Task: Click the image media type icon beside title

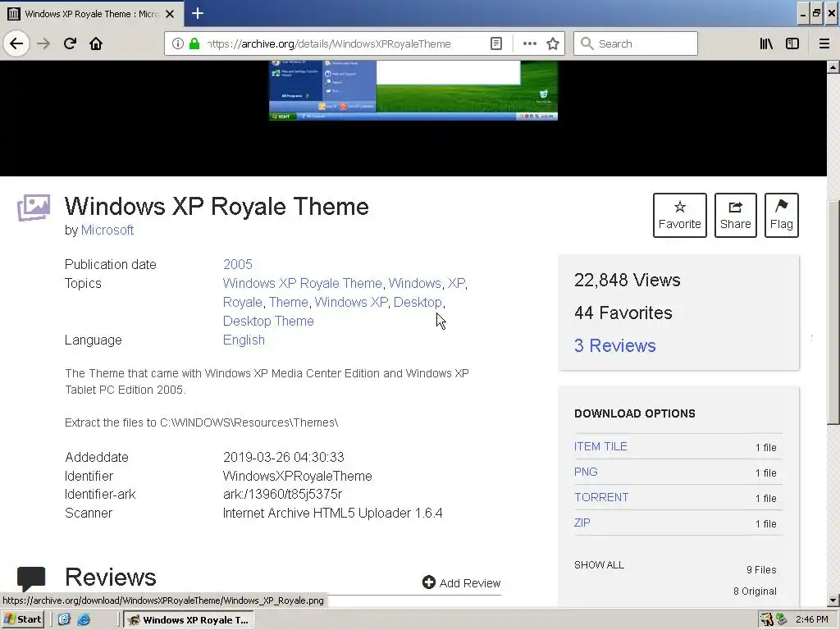Action: click(34, 208)
